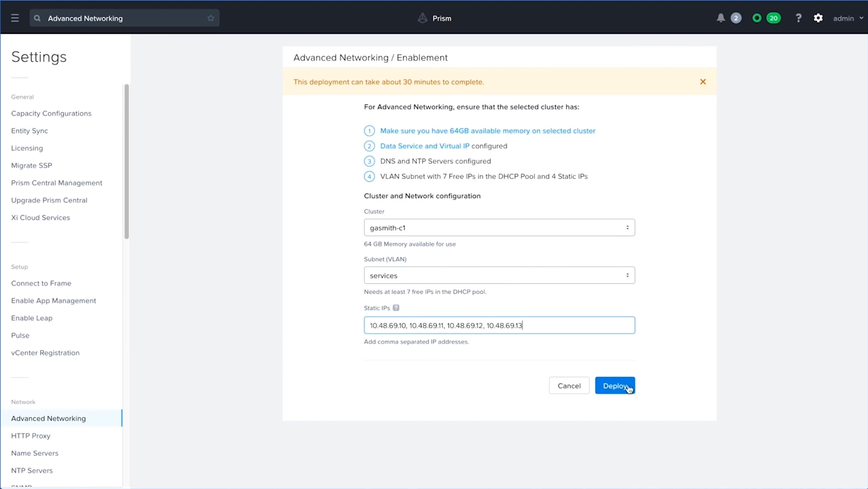Open Migrate SSP settings
The width and height of the screenshot is (868, 489).
(32, 165)
